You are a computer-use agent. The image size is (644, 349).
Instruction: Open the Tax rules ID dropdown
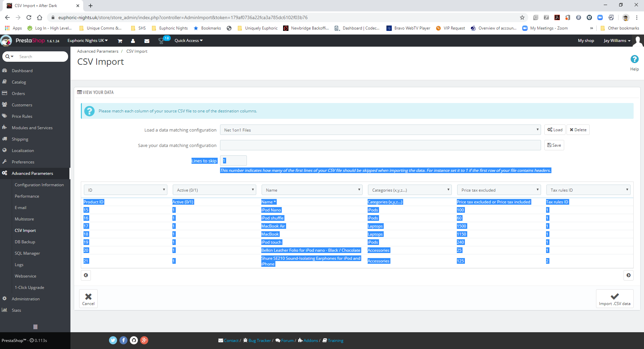[x=588, y=190]
